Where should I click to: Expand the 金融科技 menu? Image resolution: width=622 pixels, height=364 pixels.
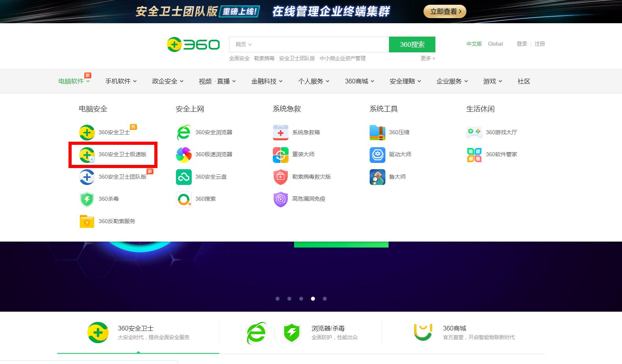(267, 81)
